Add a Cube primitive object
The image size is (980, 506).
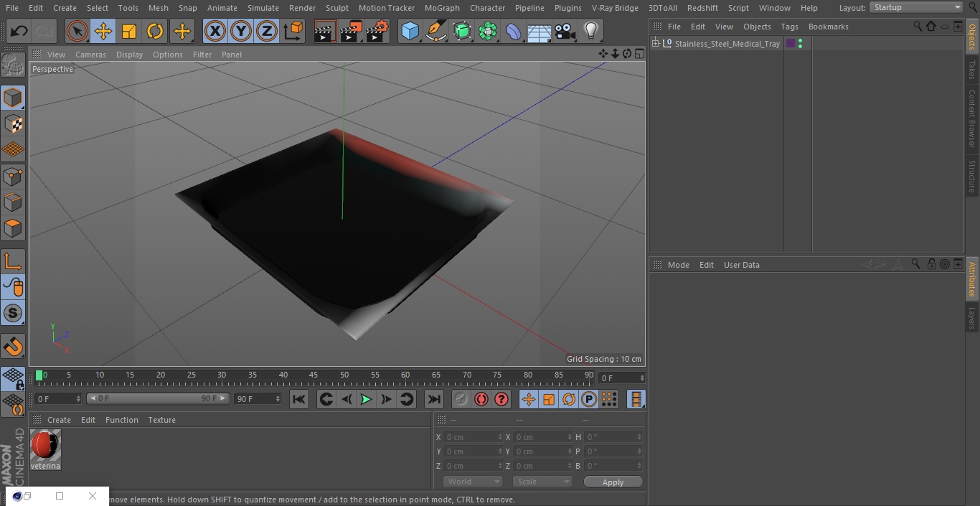click(x=410, y=31)
